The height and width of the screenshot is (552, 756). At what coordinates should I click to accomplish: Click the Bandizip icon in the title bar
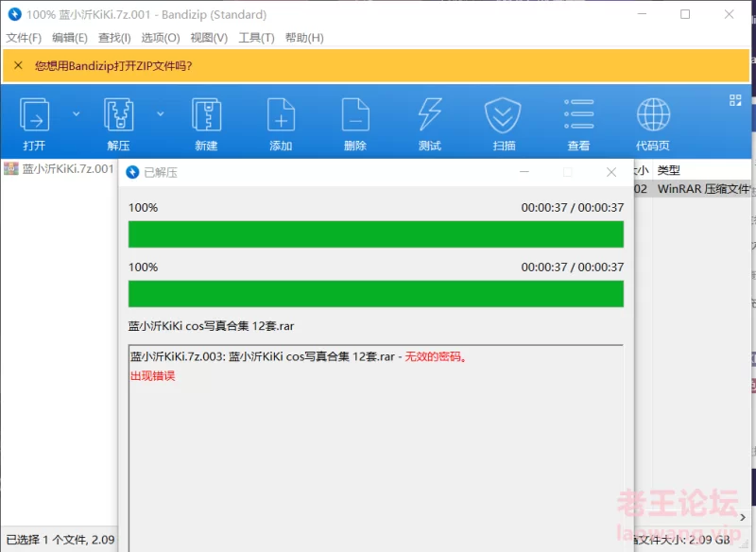15,14
